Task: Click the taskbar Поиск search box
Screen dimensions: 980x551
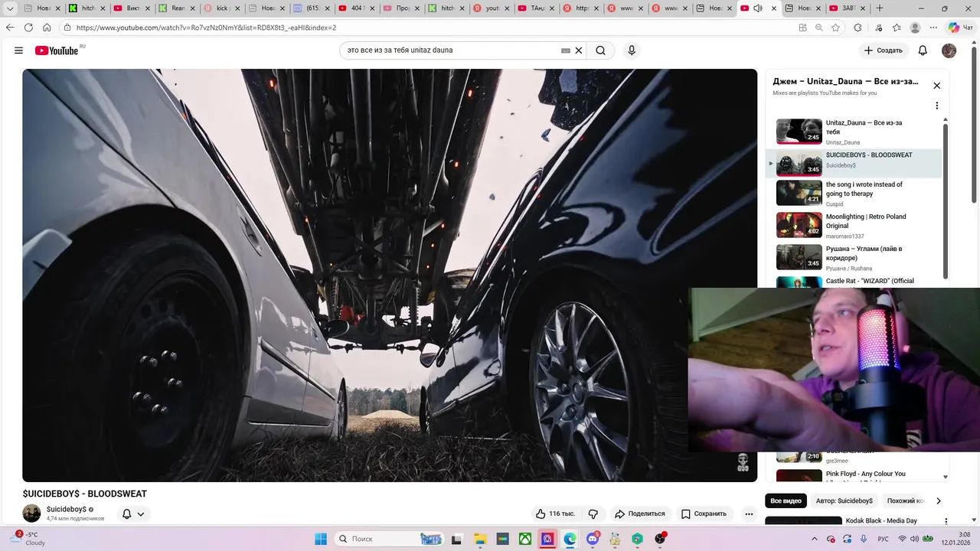Action: pos(390,539)
